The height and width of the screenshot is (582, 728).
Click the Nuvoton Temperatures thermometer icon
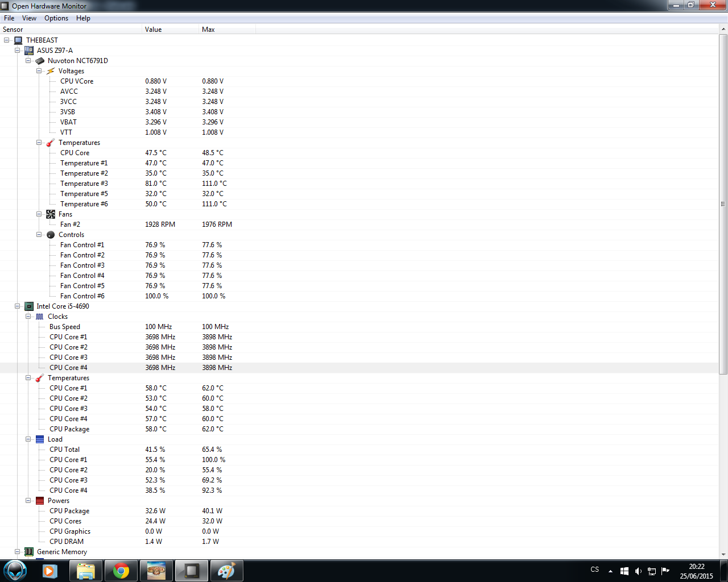coord(51,143)
